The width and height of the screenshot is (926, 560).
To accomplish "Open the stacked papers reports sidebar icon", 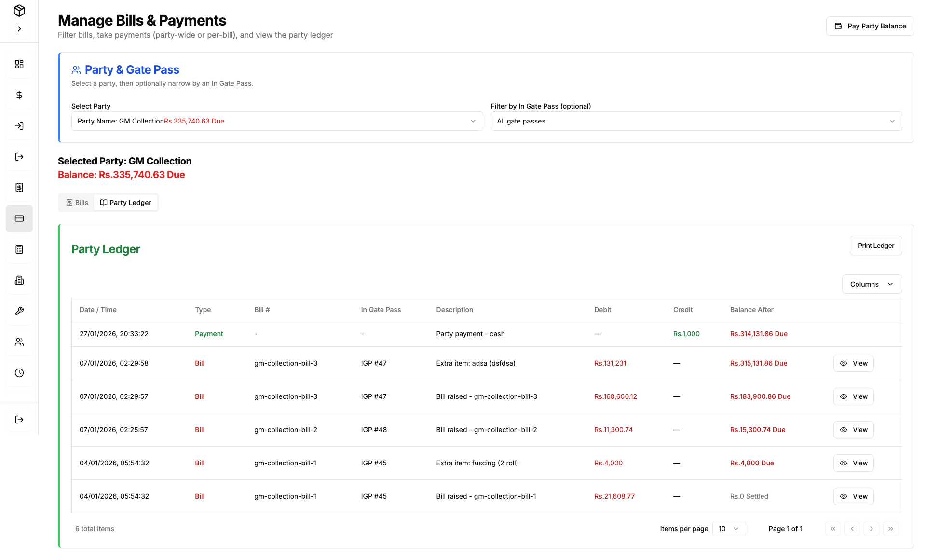I will (x=19, y=280).
